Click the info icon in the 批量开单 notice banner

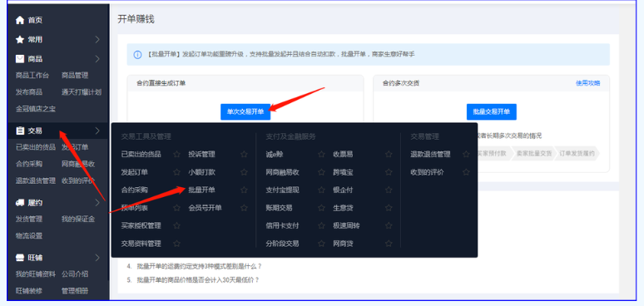pyautogui.click(x=137, y=54)
